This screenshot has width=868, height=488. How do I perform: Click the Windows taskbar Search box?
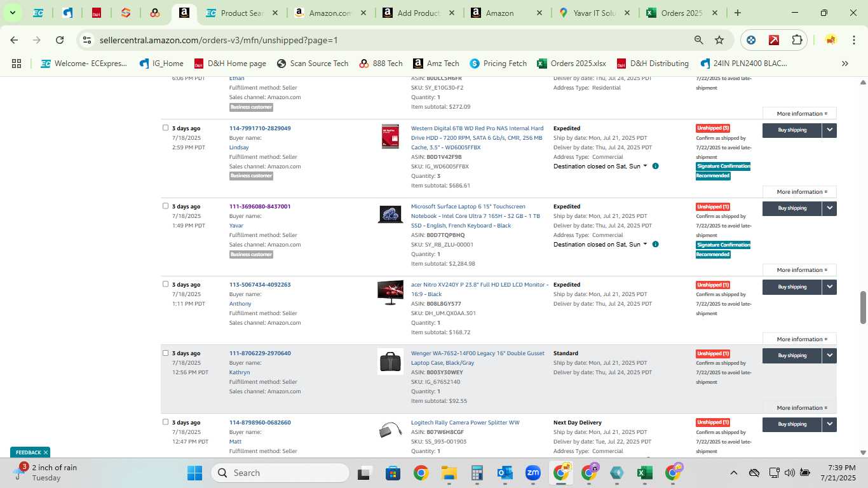coord(280,473)
